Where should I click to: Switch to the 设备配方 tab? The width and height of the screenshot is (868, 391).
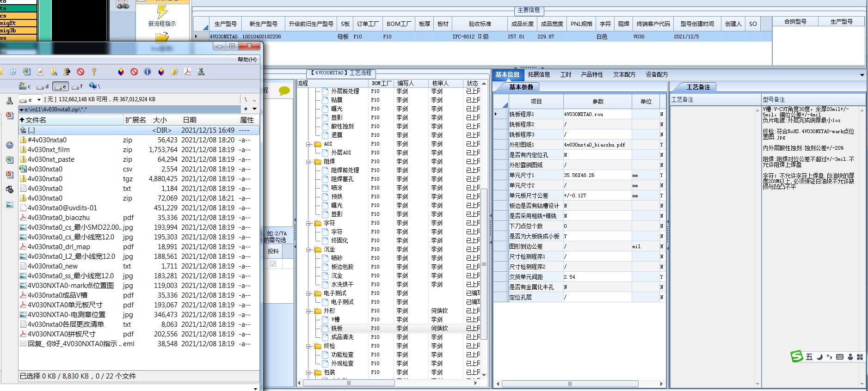tap(657, 74)
